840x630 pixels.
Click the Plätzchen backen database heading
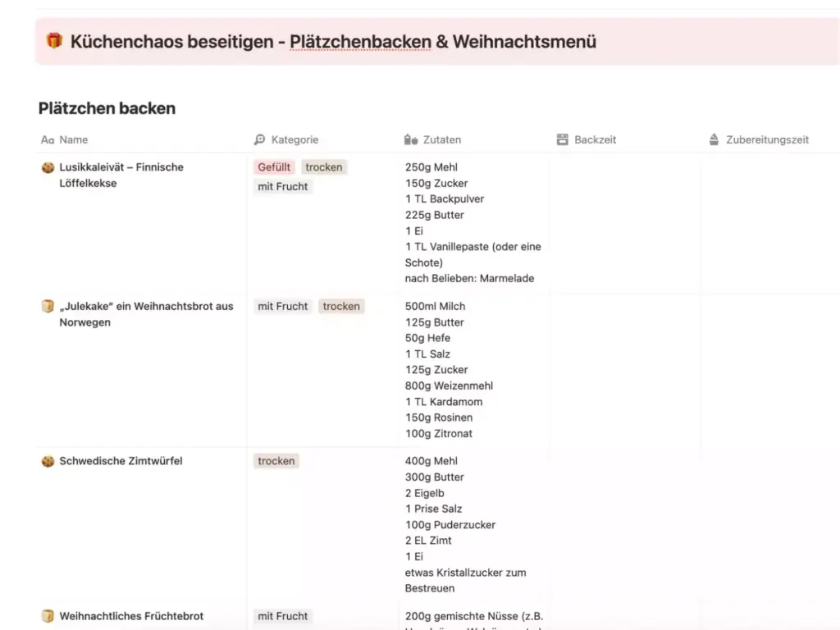[107, 108]
